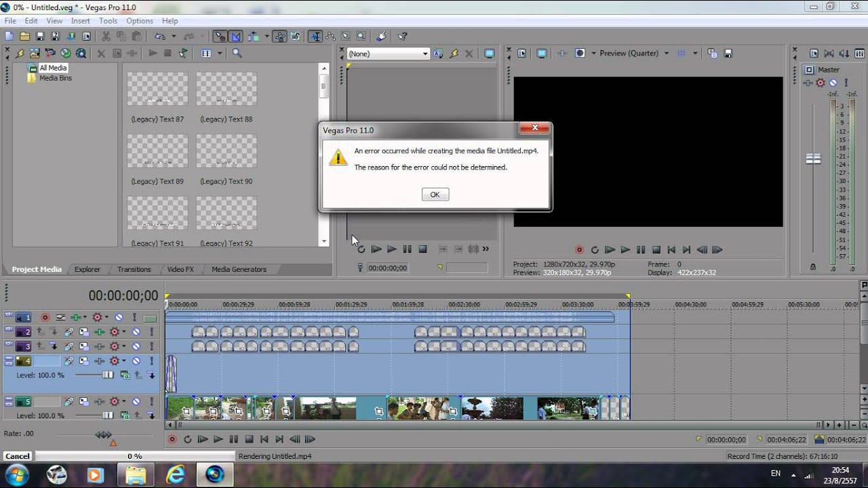This screenshot has width=868, height=488.
Task: Click the 00:02:30;00 mark on the timeline ruler
Action: (x=464, y=305)
